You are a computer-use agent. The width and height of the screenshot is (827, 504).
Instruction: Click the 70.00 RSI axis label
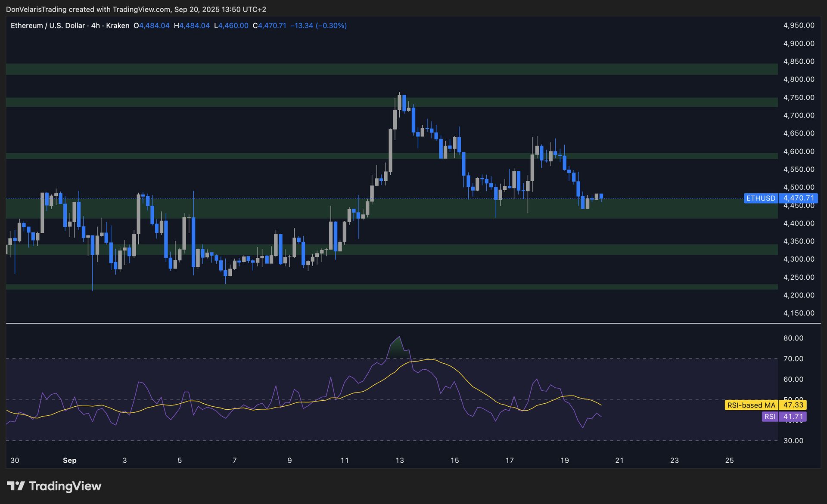click(793, 359)
